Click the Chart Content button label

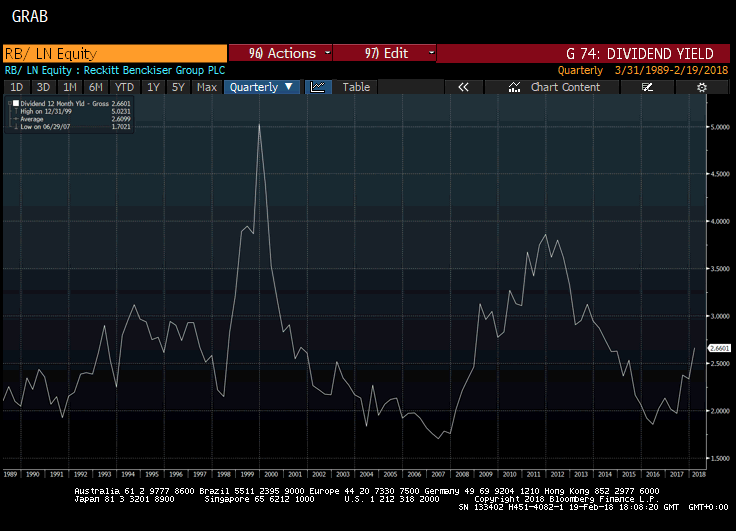[565, 87]
